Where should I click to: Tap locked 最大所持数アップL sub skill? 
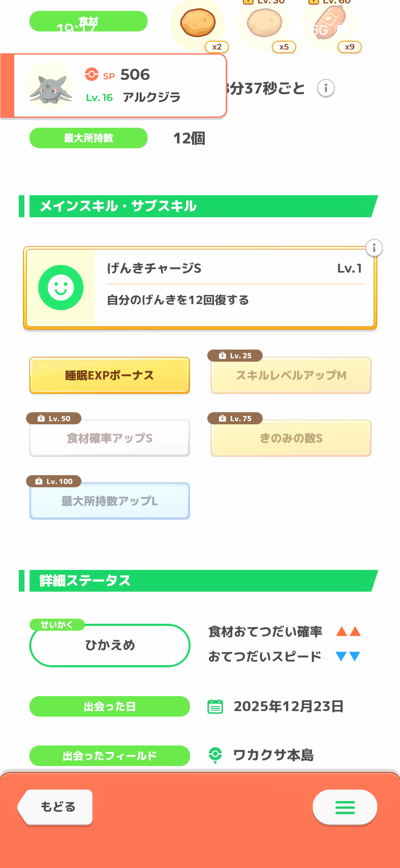[x=110, y=501]
